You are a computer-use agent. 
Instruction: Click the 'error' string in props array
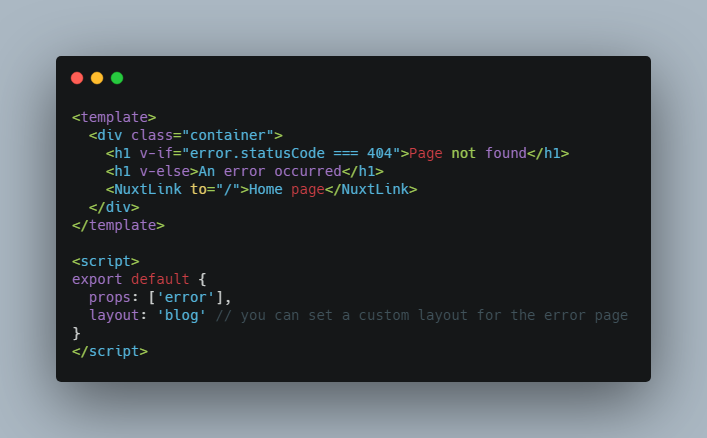186,297
